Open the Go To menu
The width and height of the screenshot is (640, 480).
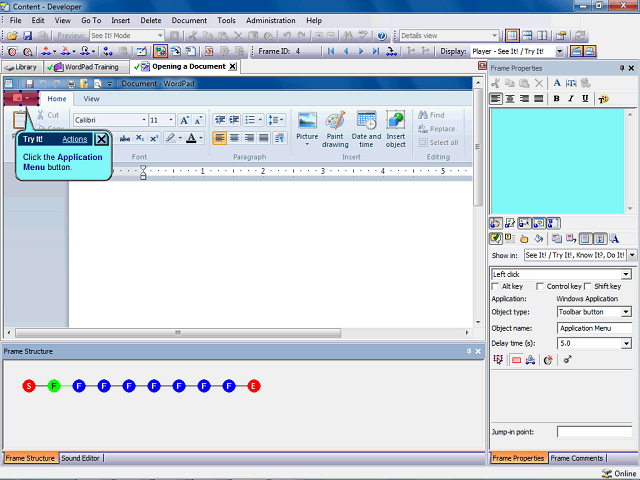click(91, 20)
